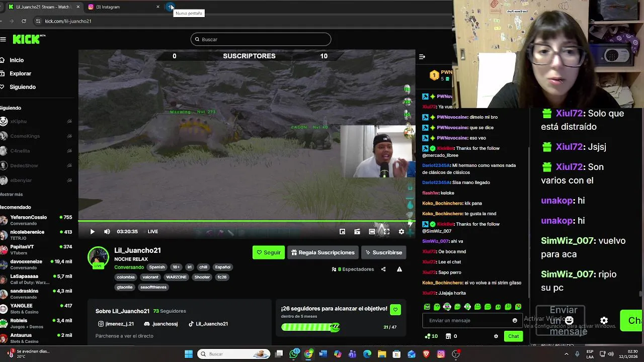The width and height of the screenshot is (644, 362).
Task: Share the stream via share icon
Action: click(383, 269)
